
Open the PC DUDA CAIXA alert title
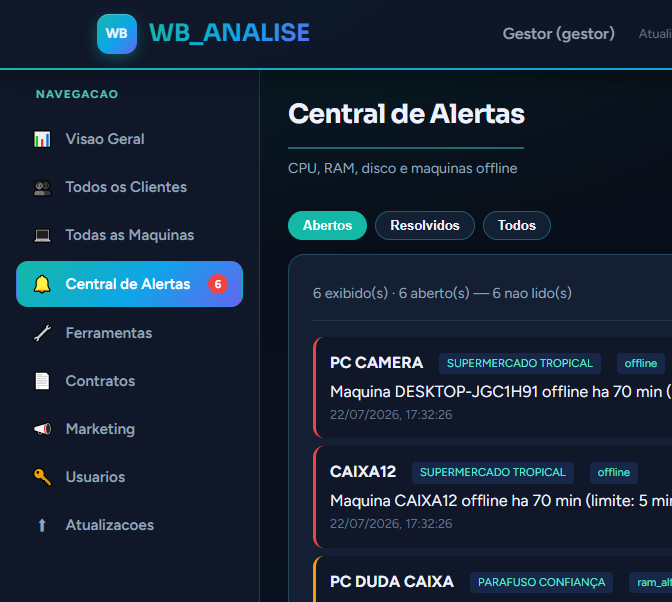[x=392, y=582]
